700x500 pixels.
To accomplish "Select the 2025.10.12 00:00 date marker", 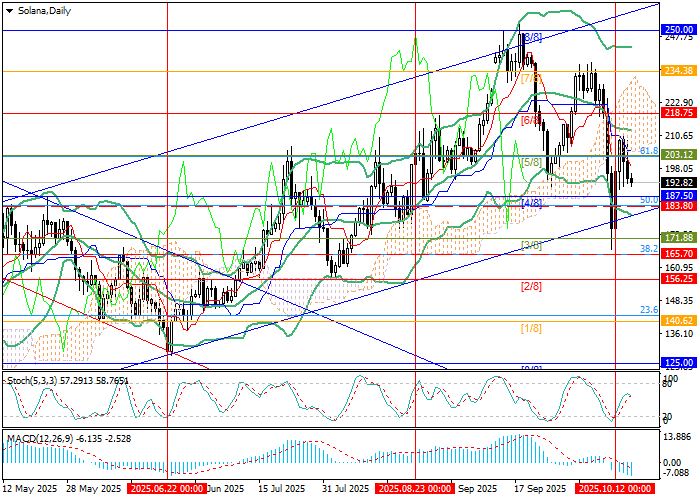I will pos(615,489).
